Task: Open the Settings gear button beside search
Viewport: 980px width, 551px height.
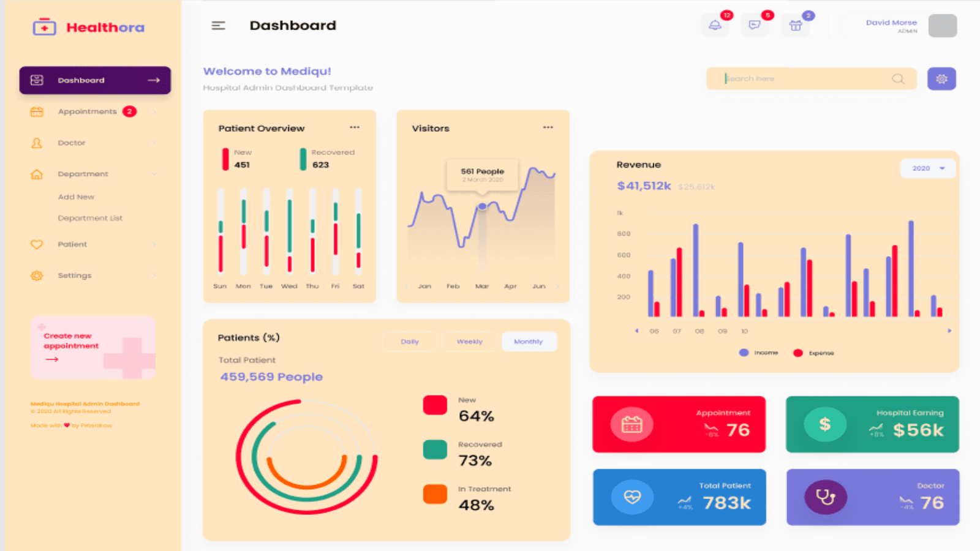Action: (941, 78)
